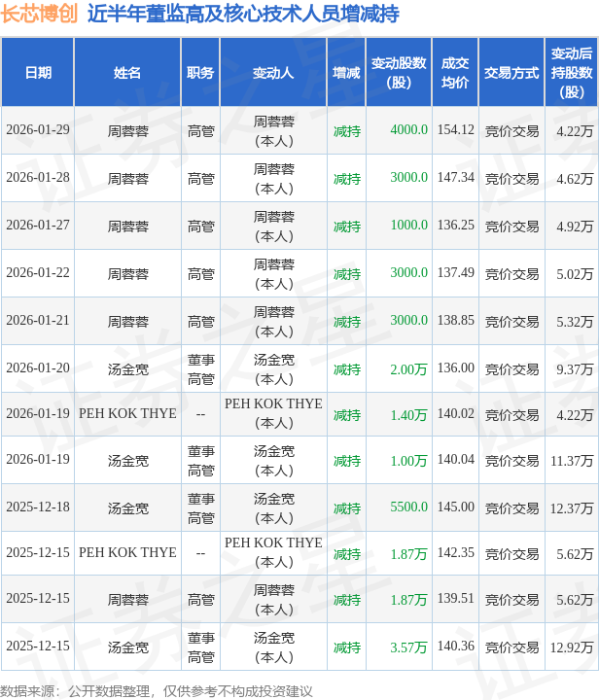Screen dimensions: 599x700
Task: Click name PEH KOK THYE in 2025-12-15 row
Action: [x=127, y=553]
